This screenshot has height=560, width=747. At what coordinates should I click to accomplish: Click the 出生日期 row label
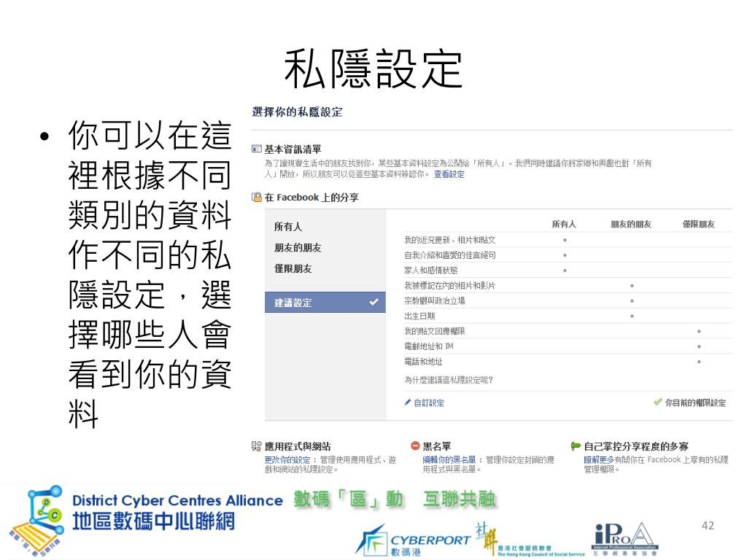[419, 316]
